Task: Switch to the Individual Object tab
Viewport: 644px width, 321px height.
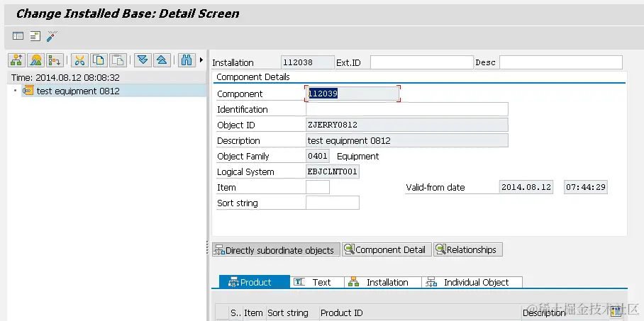Action: (472, 282)
